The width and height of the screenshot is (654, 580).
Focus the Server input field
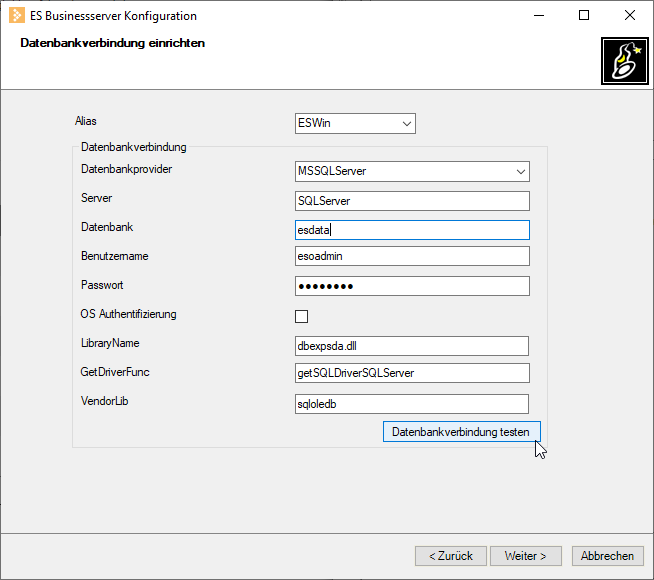[x=412, y=201]
